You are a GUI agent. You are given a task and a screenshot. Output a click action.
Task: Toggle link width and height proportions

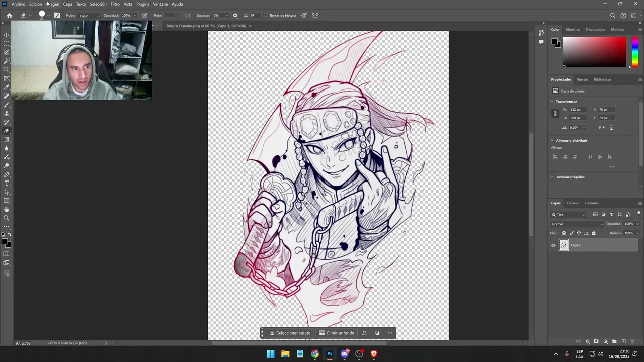(x=555, y=114)
